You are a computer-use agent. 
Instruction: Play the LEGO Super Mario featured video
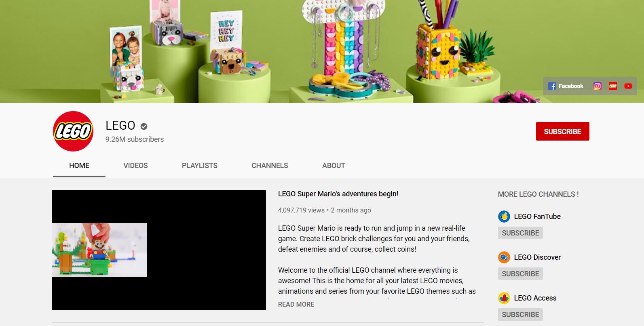tap(159, 250)
